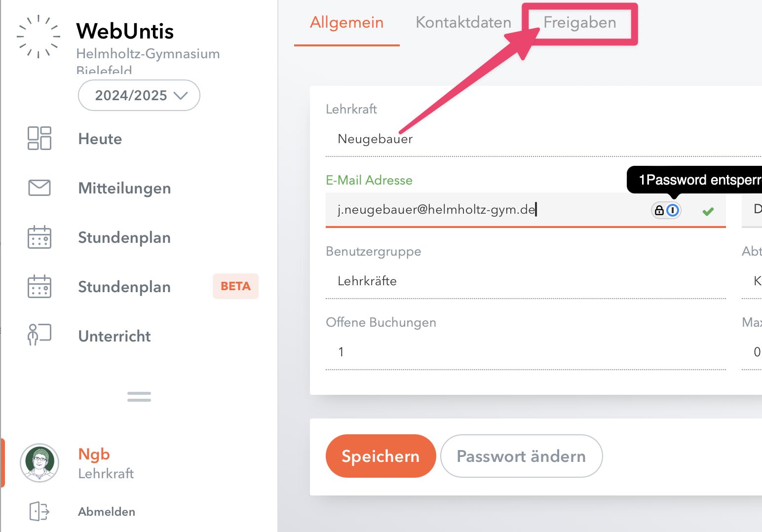Click the green checkmark next to email field
The image size is (762, 532).
coord(708,211)
